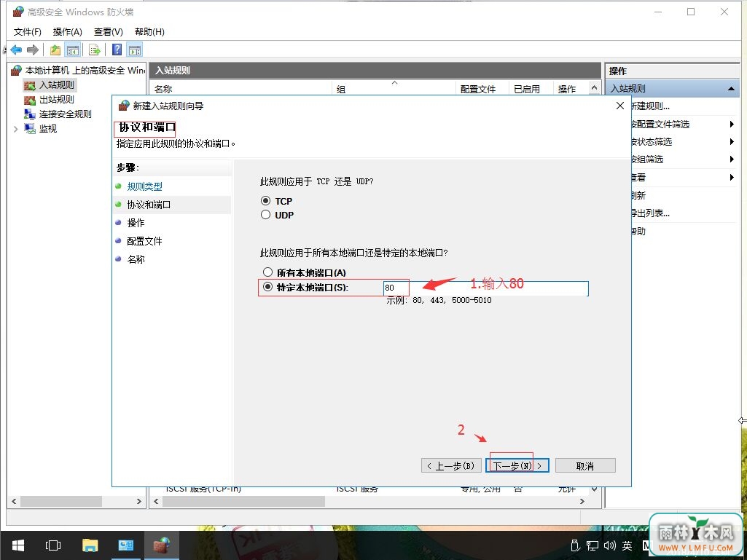
Task: Go to the 规则类型 wizard step link
Action: (x=145, y=186)
